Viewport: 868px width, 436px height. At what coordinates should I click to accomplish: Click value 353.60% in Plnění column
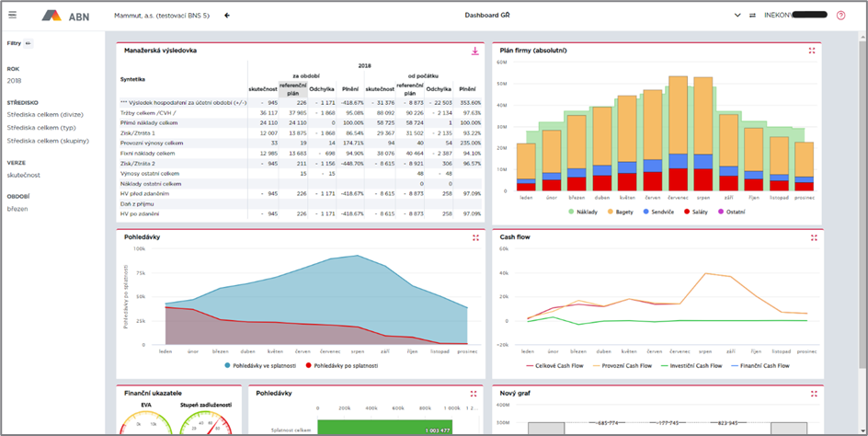click(x=471, y=102)
